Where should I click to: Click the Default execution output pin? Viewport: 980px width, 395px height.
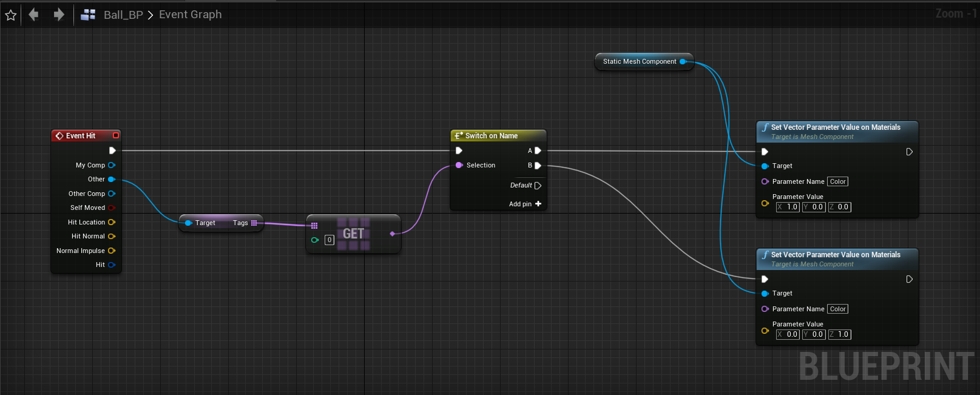click(x=538, y=186)
